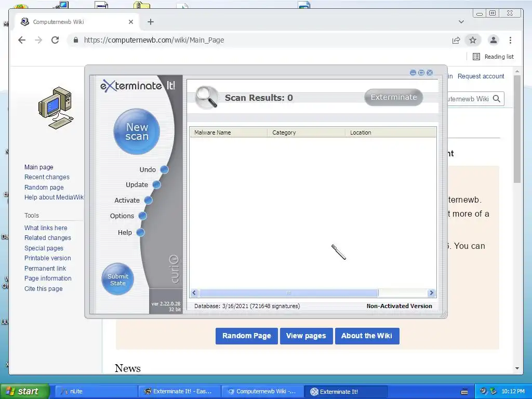Click the Database 3/16/2021 signatures text

pyautogui.click(x=247, y=306)
